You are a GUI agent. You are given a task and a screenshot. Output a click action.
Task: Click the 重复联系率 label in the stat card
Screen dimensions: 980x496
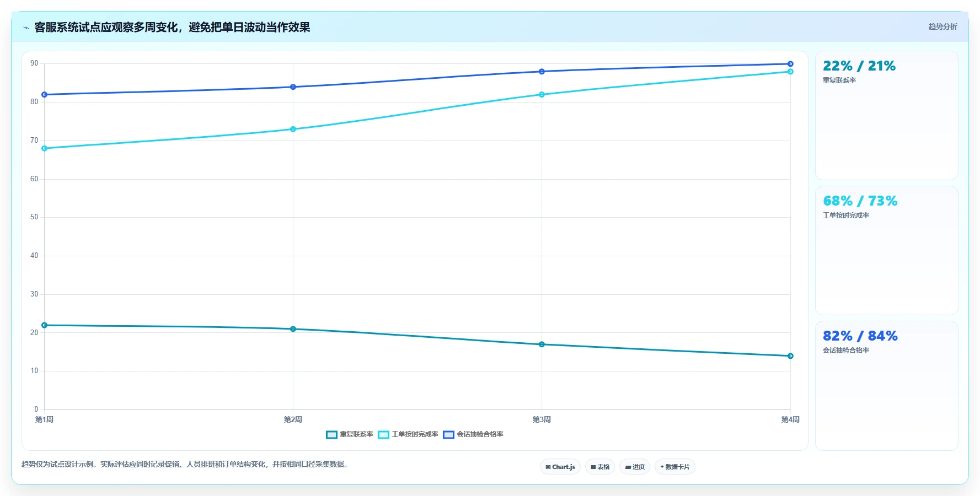click(x=839, y=80)
